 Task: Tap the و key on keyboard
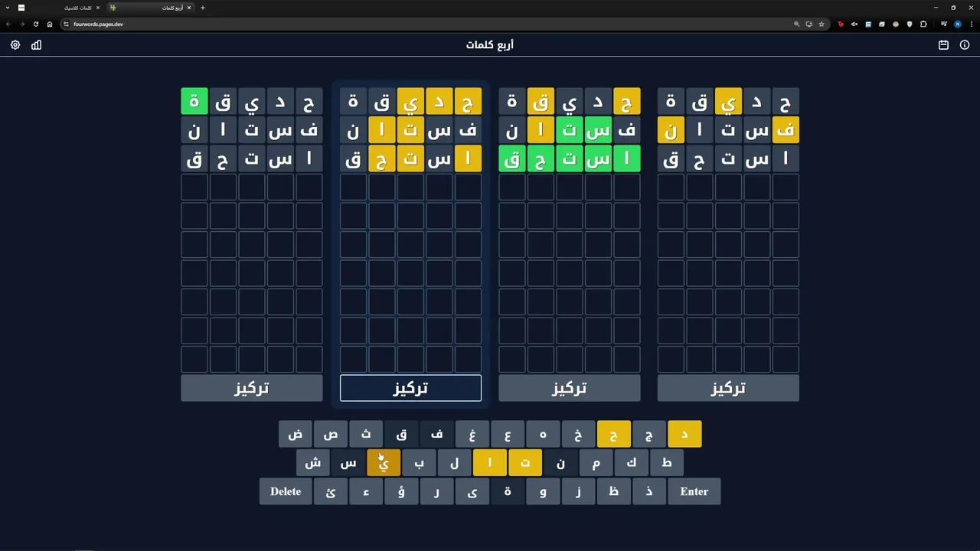click(543, 491)
